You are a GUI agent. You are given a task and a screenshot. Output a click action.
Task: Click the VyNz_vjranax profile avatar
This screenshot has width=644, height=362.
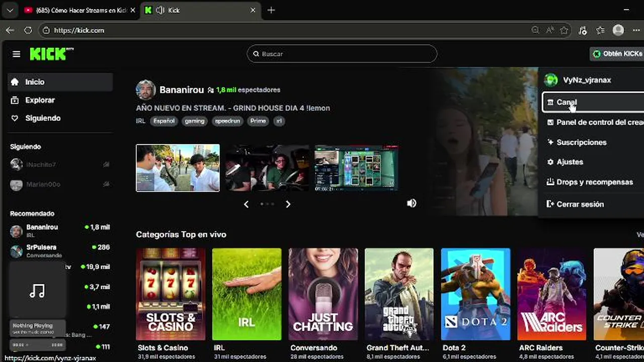point(551,80)
